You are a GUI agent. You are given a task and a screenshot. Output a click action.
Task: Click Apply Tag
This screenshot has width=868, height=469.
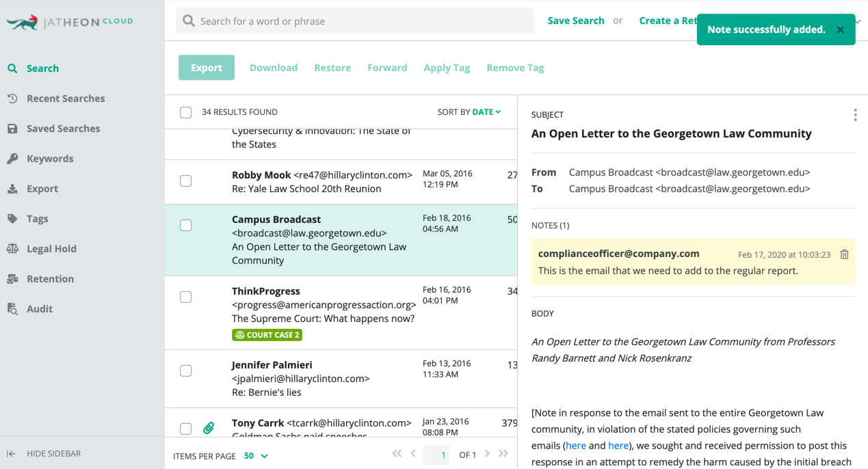pyautogui.click(x=447, y=68)
